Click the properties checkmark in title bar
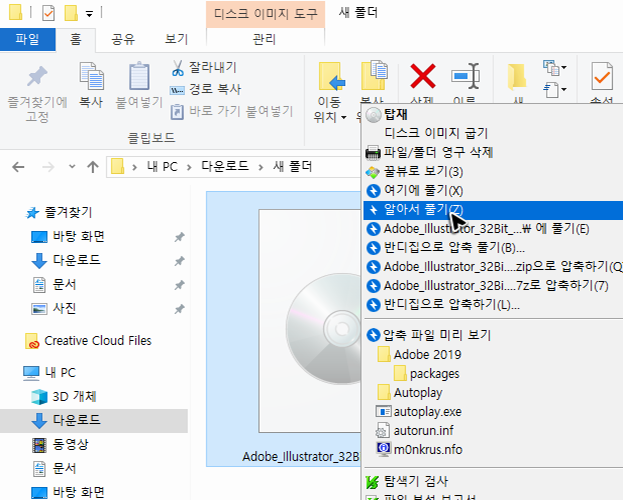Viewport: 623px width, 500px height. pyautogui.click(x=48, y=13)
